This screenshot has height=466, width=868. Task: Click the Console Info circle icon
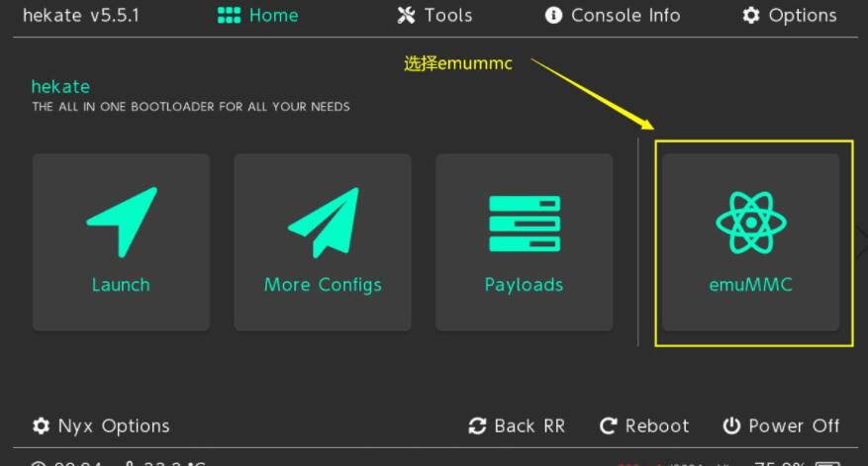(553, 16)
